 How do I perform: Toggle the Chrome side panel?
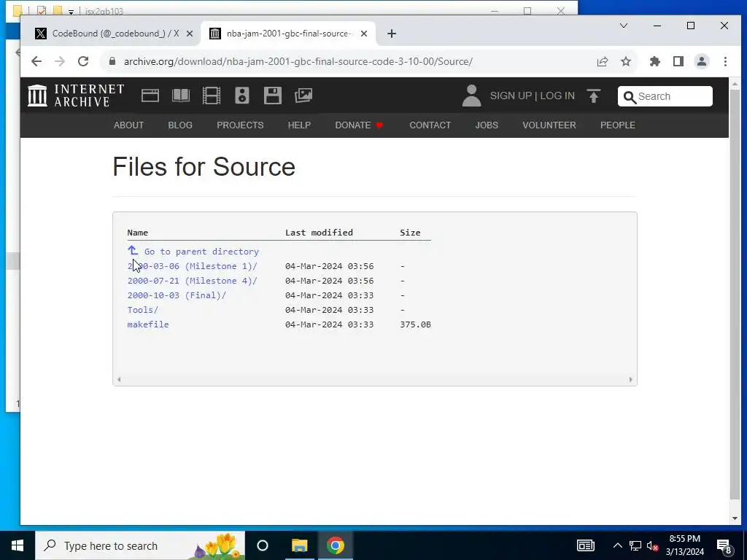(678, 61)
